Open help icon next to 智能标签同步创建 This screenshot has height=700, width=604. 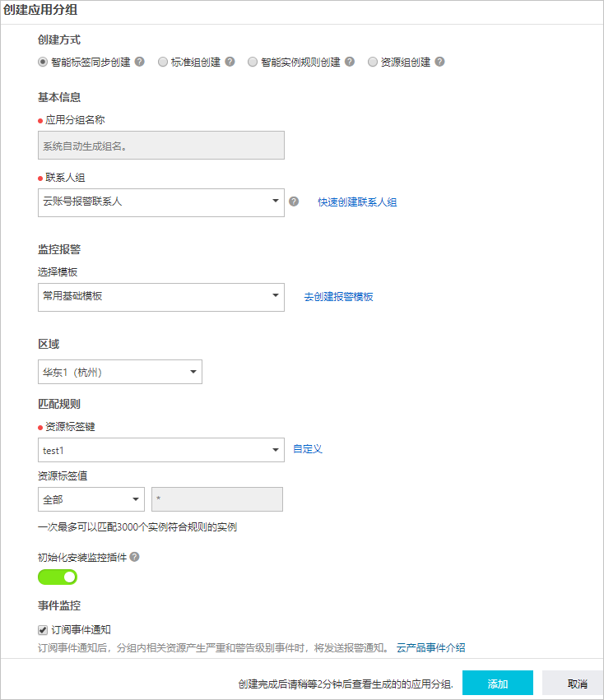click(140, 62)
